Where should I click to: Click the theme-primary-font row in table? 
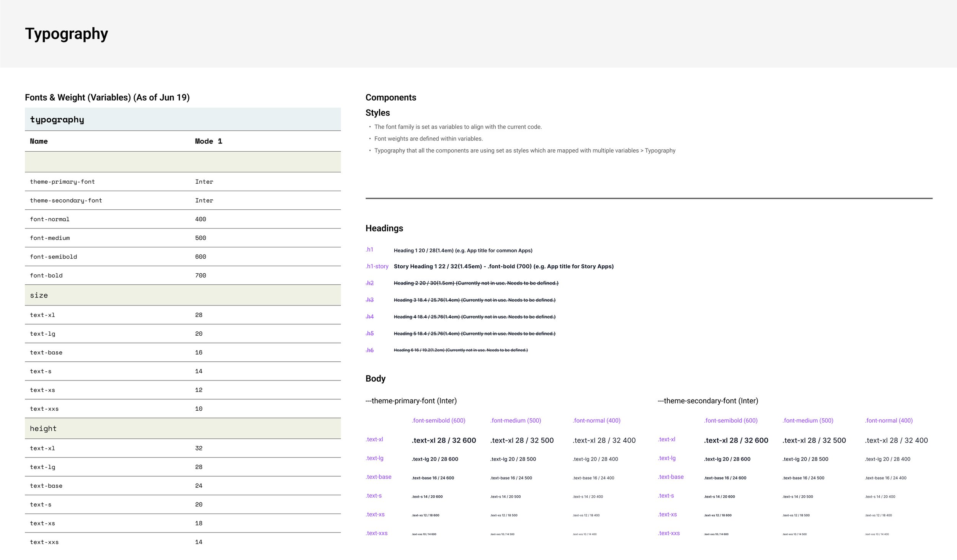coord(62,182)
